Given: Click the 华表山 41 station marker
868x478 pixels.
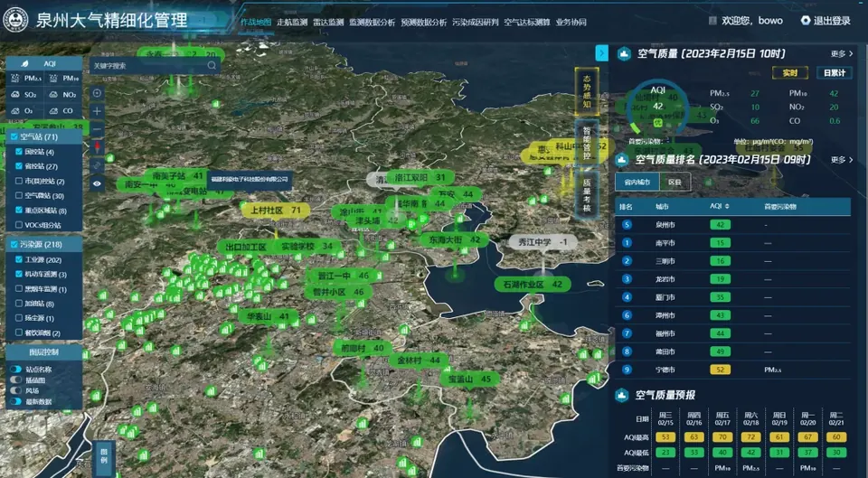Looking at the screenshot, I should (x=268, y=316).
